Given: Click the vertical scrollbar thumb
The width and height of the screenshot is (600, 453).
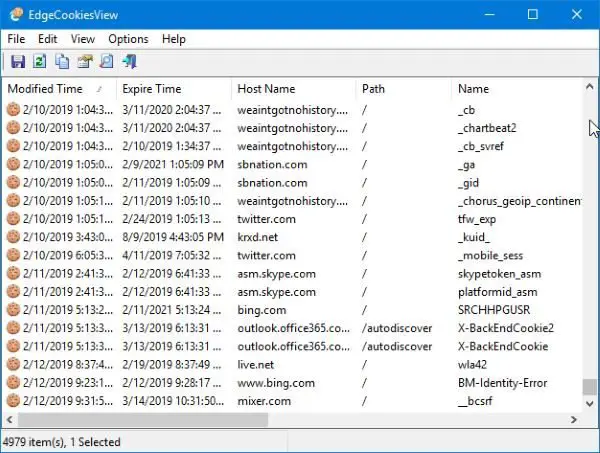Looking at the screenshot, I should (x=590, y=387).
